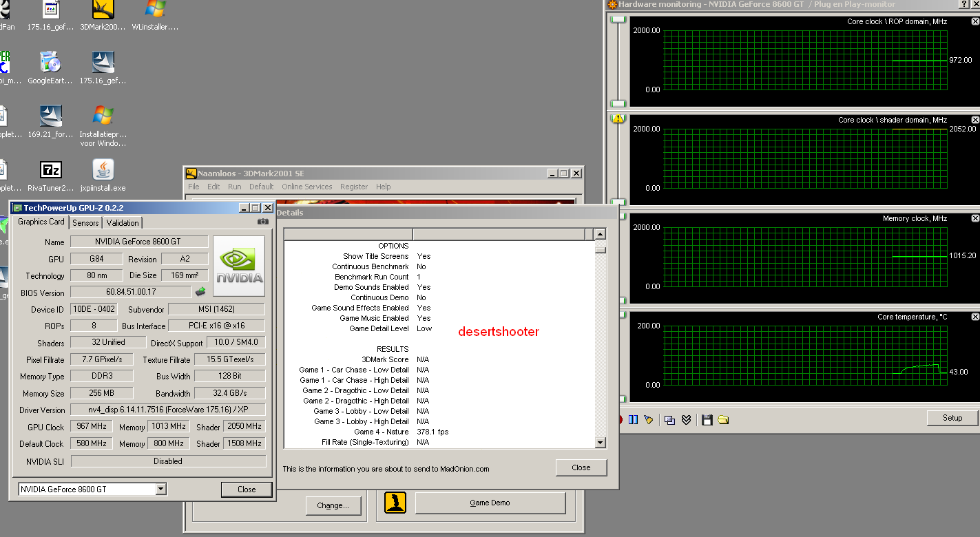Select the WLinstaller desktop icon

coord(155,15)
